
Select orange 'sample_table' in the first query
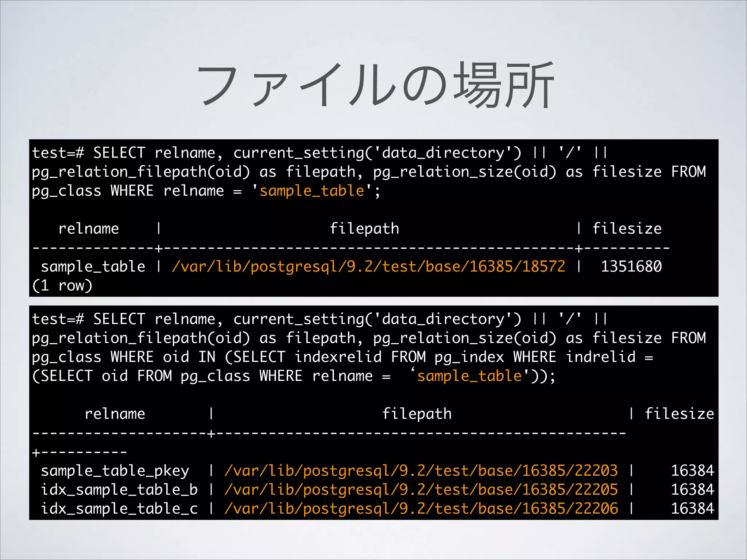(x=312, y=191)
